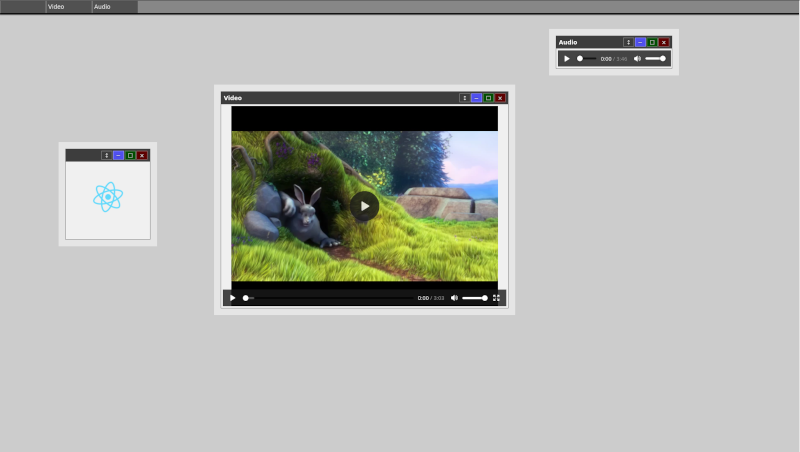Play the audio in Audio window

(x=566, y=59)
